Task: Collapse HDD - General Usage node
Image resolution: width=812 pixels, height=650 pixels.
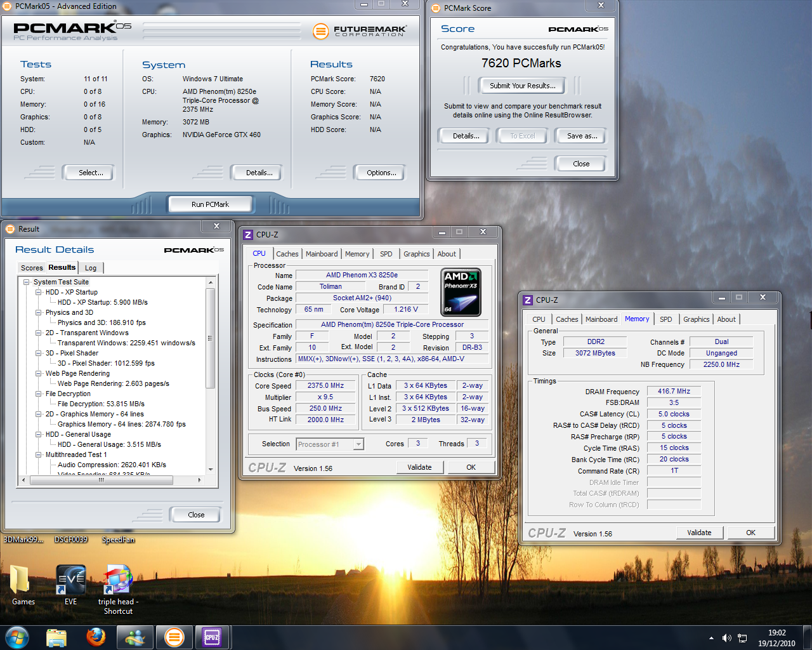Action: pos(39,435)
